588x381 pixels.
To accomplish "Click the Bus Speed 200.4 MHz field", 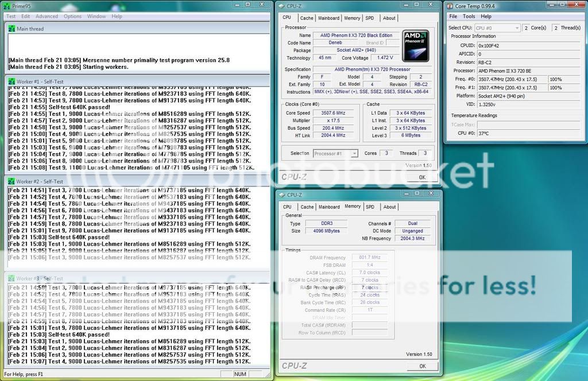I will pos(333,128).
